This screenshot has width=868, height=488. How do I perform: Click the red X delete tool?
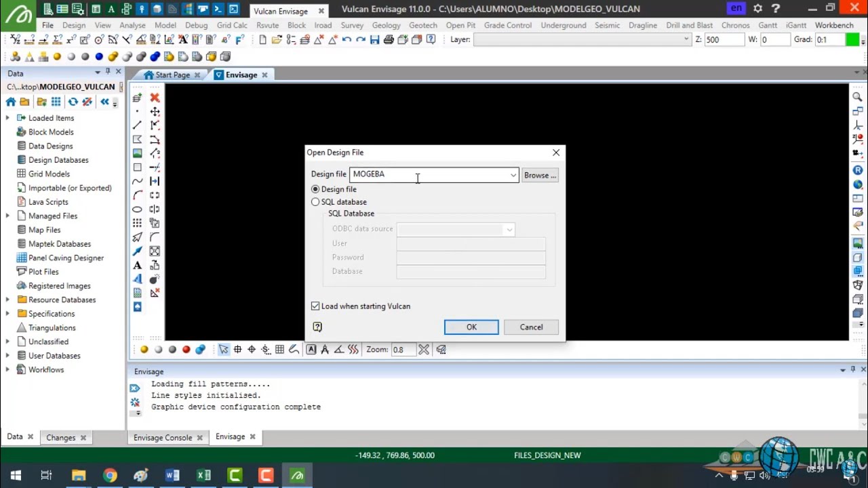(155, 98)
